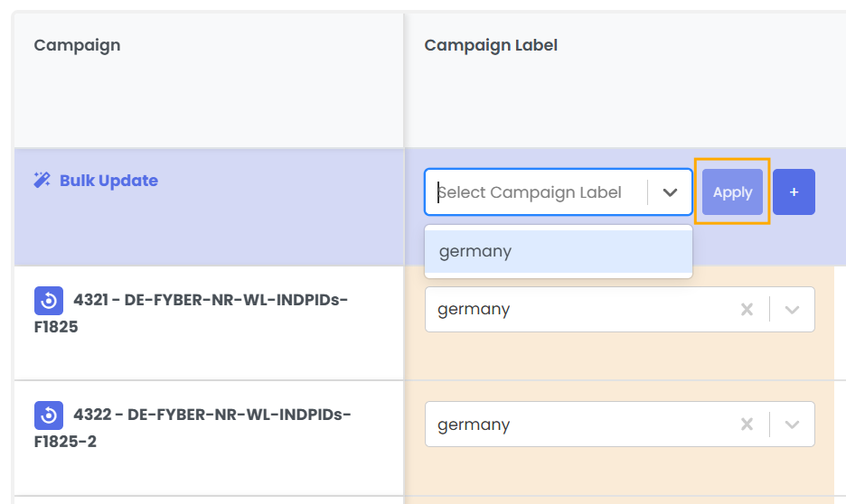Click the germany label field of campaign 4322
Screen dimensions: 846x504
(578, 425)
